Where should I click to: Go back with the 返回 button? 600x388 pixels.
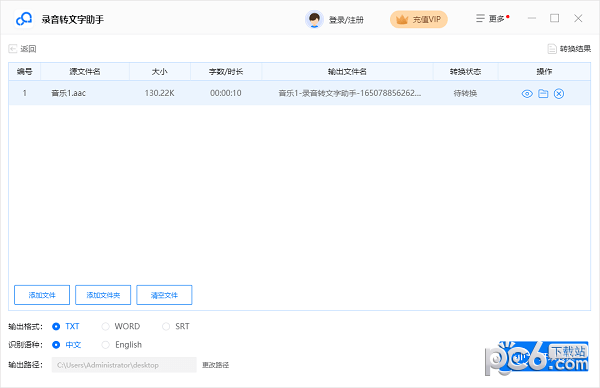coord(22,49)
